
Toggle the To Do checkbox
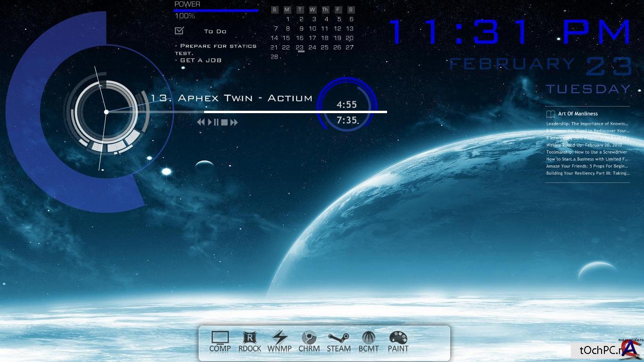click(179, 31)
